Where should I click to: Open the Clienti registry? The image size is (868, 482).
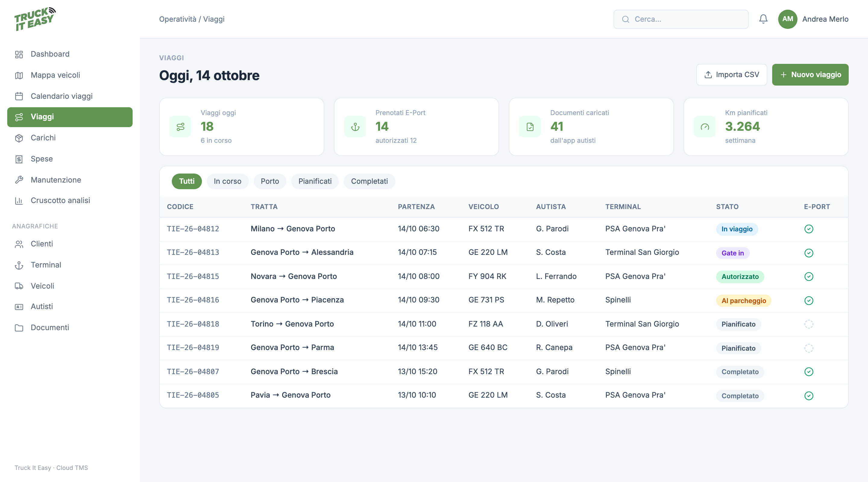point(70,244)
